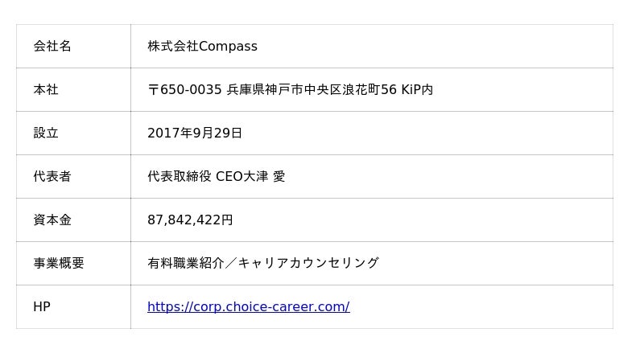Click the 87,842,422円 capital amount
This screenshot has height=353, width=644.
190,220
